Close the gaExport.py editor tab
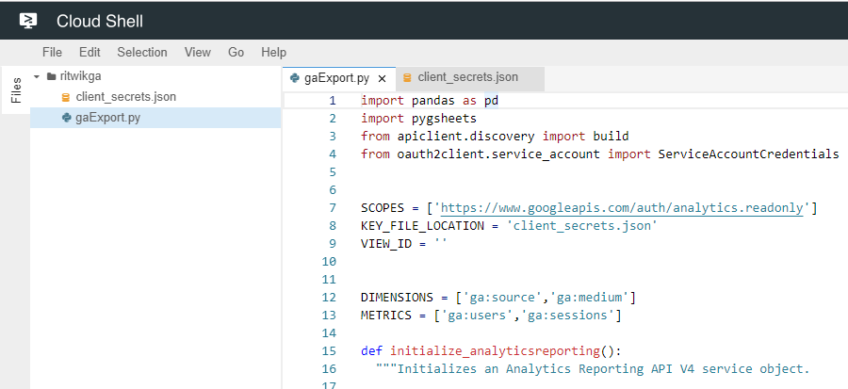The height and width of the screenshot is (389, 848). pyautogui.click(x=382, y=78)
